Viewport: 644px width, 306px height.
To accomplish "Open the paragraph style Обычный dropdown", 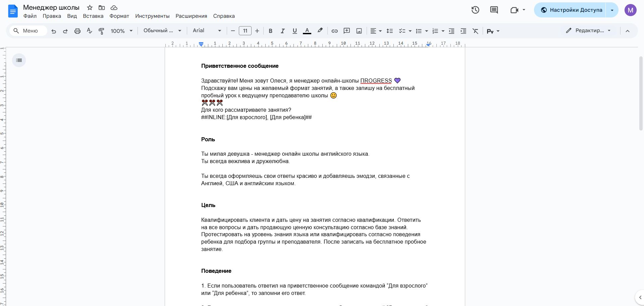I will [162, 31].
